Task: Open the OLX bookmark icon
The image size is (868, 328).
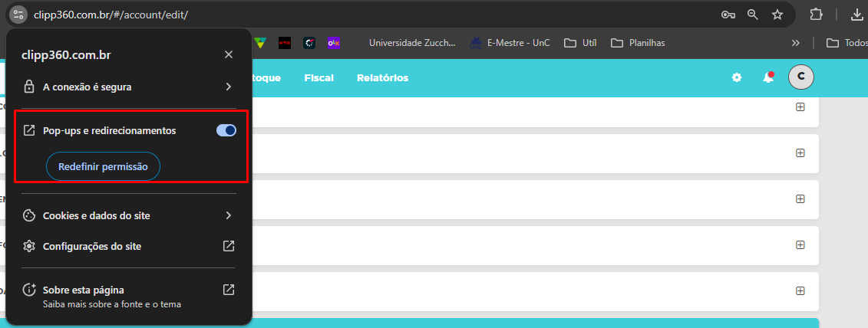Action: (334, 43)
